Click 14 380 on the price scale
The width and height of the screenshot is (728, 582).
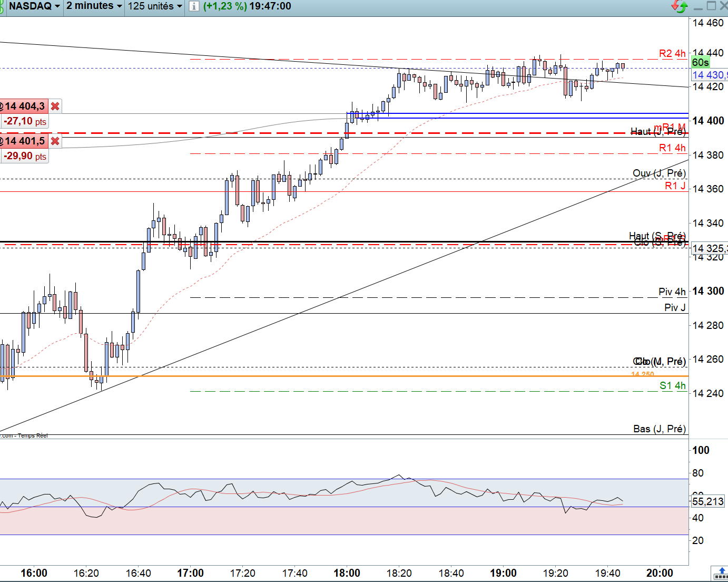coord(708,155)
